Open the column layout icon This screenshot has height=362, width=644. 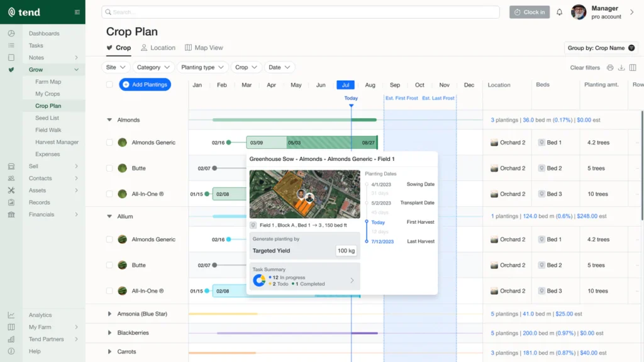[633, 68]
